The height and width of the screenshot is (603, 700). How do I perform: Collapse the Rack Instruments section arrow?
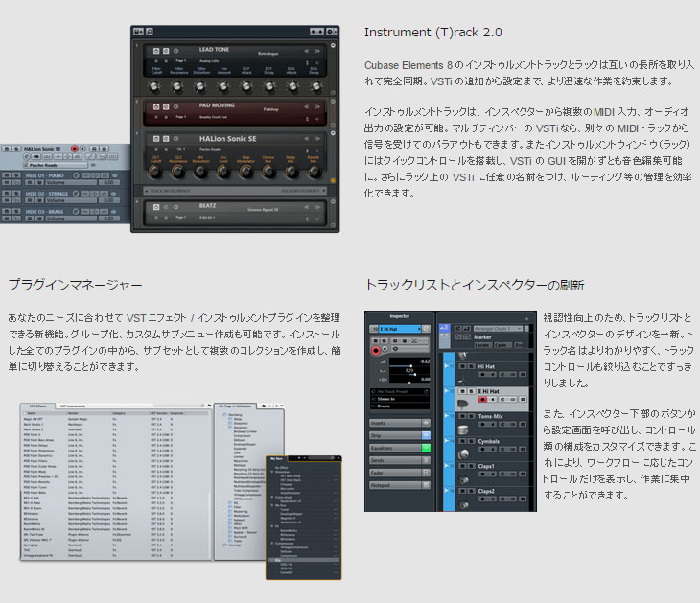tap(324, 191)
